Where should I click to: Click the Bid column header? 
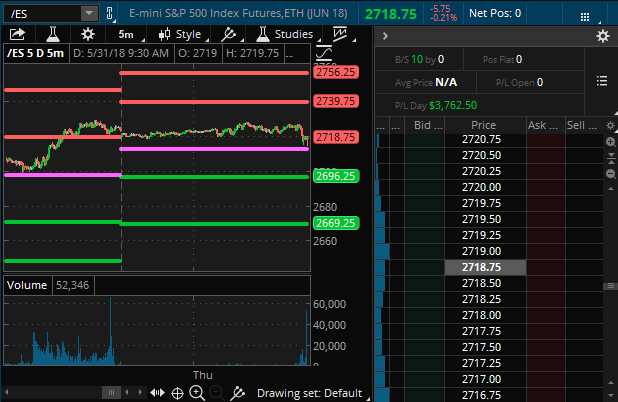422,126
